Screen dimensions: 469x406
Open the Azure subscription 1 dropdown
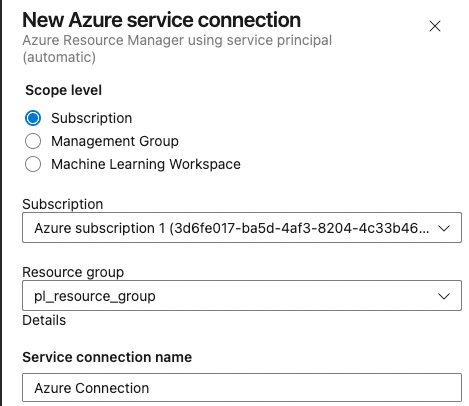pyautogui.click(x=242, y=228)
